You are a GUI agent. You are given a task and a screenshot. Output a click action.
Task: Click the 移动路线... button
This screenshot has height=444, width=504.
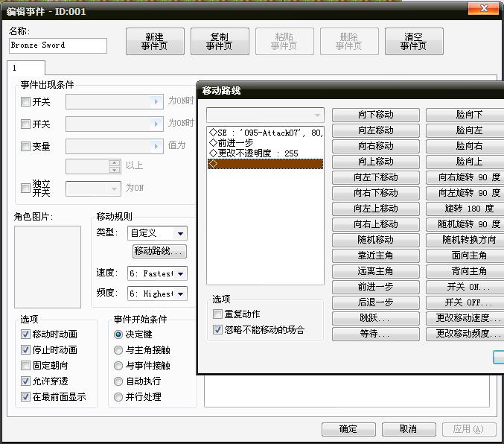click(159, 251)
